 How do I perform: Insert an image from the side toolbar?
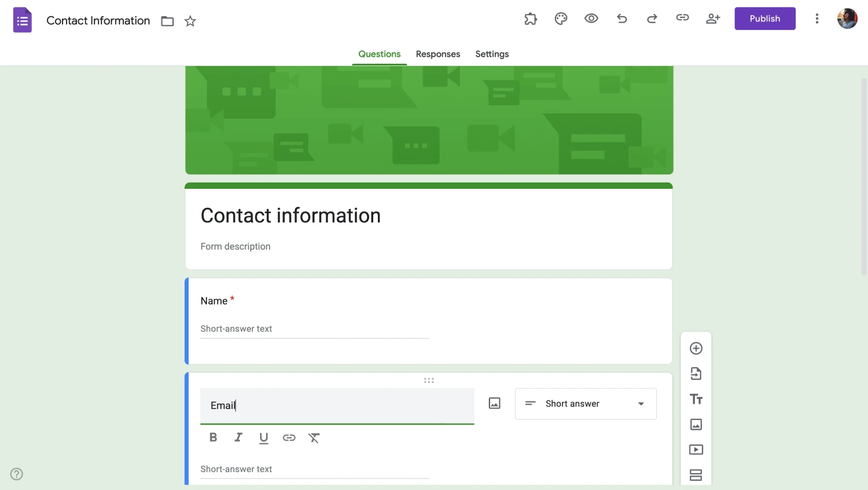(x=696, y=424)
